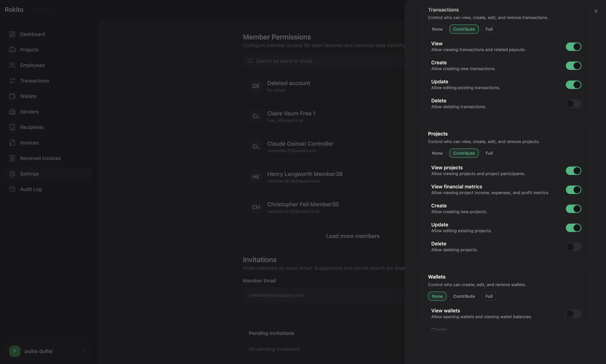Open the Senders section

(x=29, y=112)
